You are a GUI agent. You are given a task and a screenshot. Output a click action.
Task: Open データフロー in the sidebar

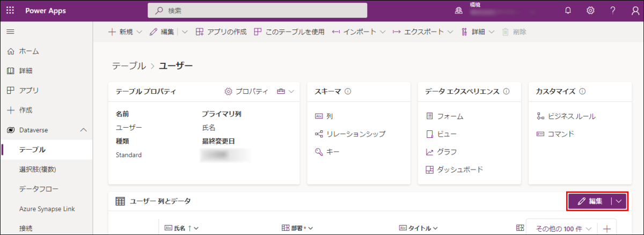click(46, 189)
